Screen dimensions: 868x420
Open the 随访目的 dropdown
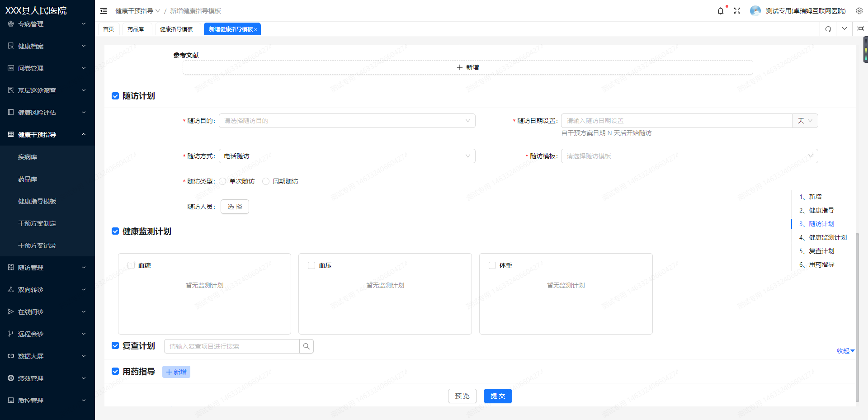347,121
